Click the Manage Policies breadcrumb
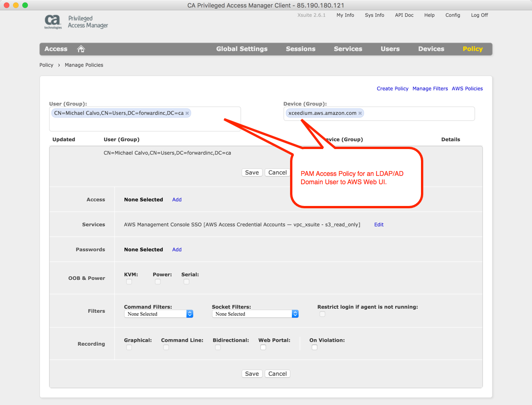532x405 pixels. coord(84,65)
